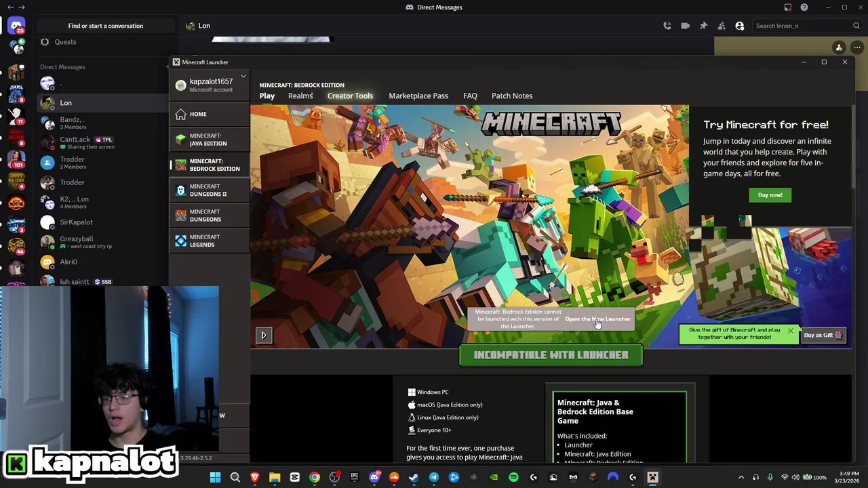Start a voice call in Discord header

tap(667, 26)
